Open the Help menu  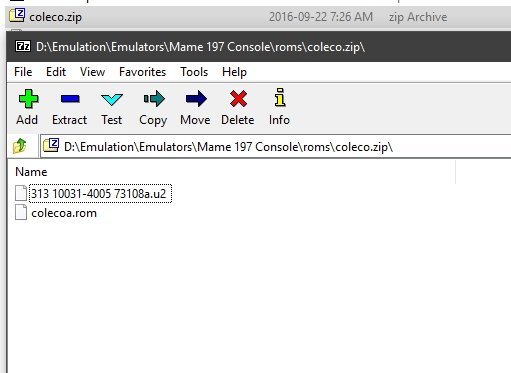[234, 72]
